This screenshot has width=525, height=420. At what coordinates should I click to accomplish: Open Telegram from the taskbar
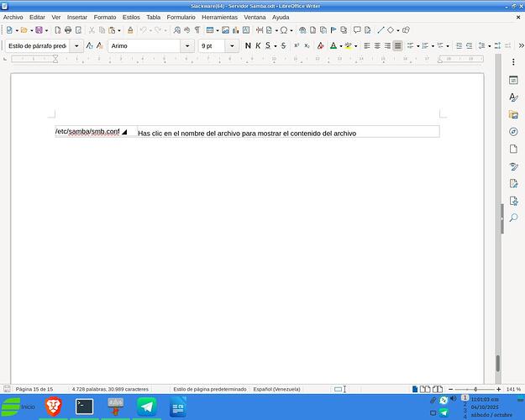(x=146, y=407)
